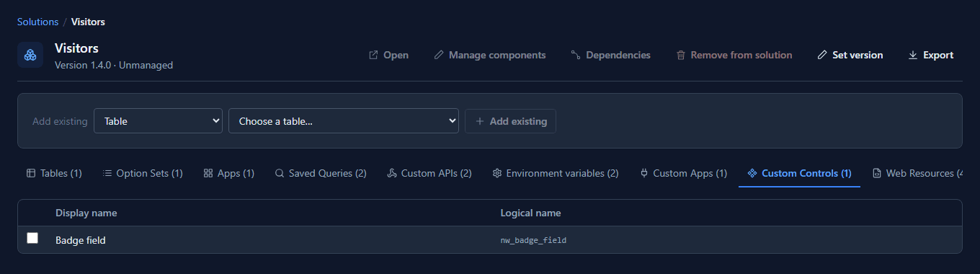Click the Open external-link icon

(373, 55)
